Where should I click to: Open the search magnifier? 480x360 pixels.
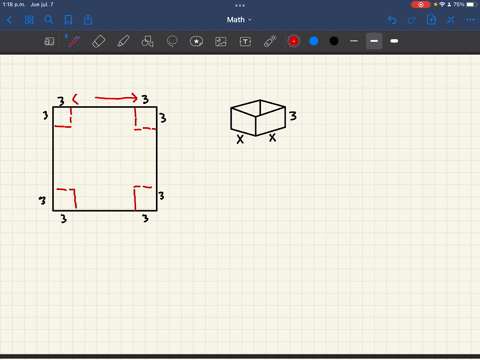49,20
